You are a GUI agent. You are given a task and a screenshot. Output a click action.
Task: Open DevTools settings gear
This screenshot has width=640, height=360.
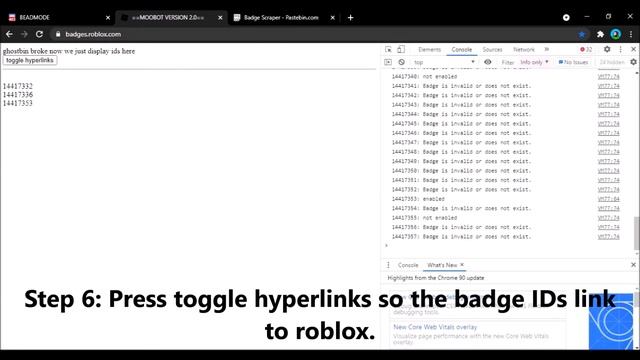pos(607,49)
